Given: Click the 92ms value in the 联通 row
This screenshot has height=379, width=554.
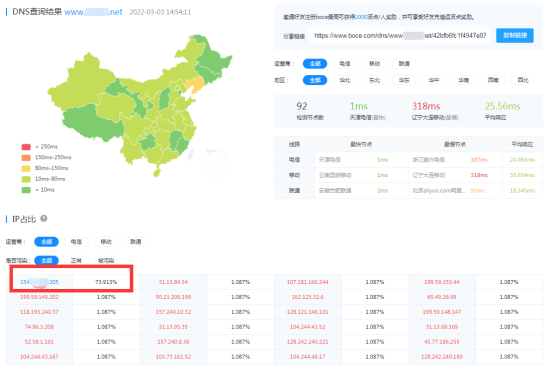Looking at the screenshot, I should (x=477, y=190).
